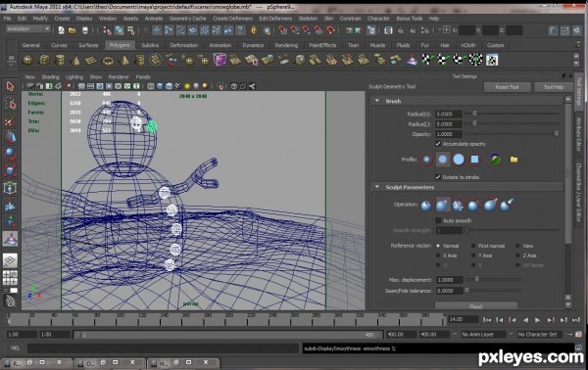Uncheck Accumulate opacity
588x370 pixels.
438,144
